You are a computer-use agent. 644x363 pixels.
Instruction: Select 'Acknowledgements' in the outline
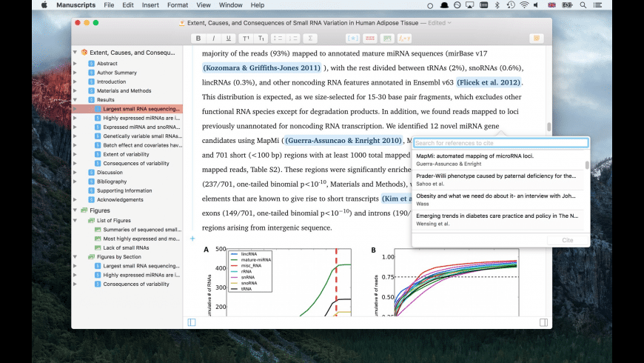click(120, 199)
